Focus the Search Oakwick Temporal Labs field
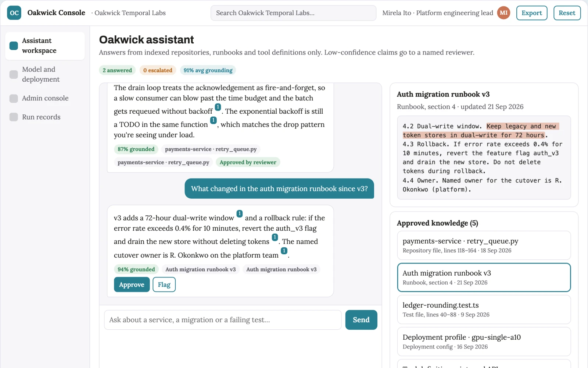Screen dimensions: 588x368 [293, 13]
